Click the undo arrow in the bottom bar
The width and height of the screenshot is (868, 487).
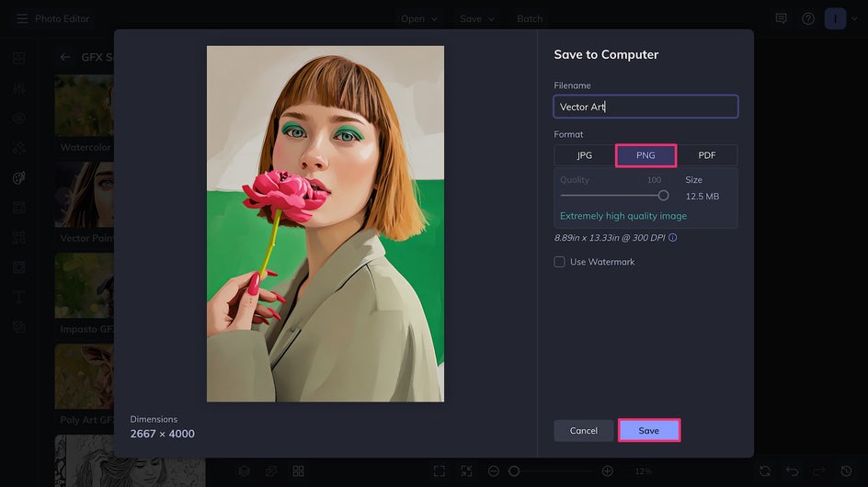[793, 471]
